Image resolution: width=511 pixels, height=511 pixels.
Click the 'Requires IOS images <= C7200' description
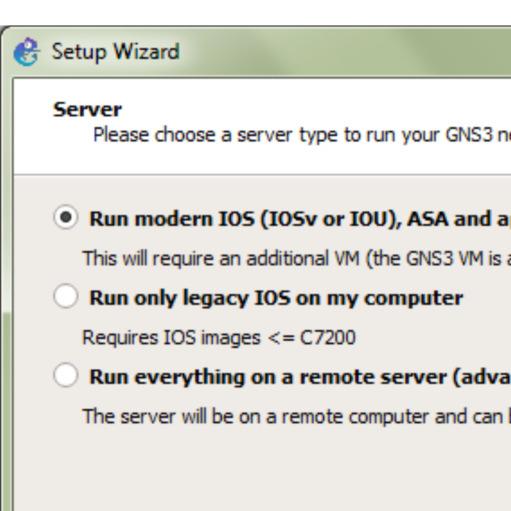click(219, 337)
